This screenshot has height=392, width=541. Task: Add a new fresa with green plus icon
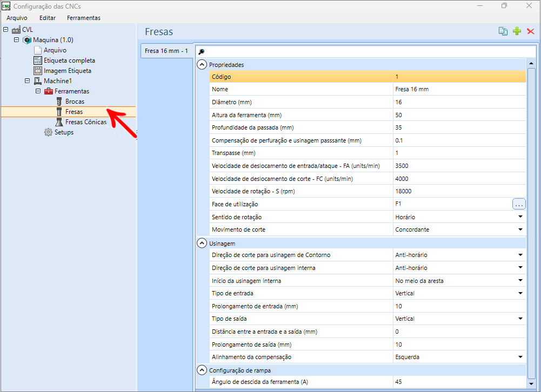517,31
